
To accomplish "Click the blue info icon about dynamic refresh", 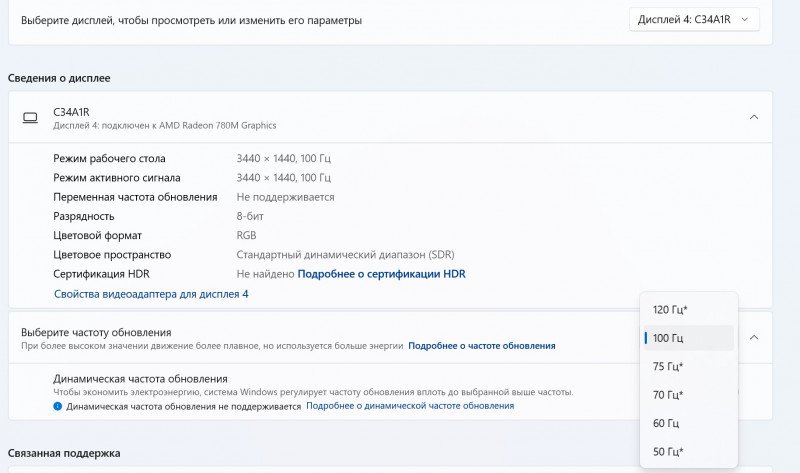I will [57, 407].
